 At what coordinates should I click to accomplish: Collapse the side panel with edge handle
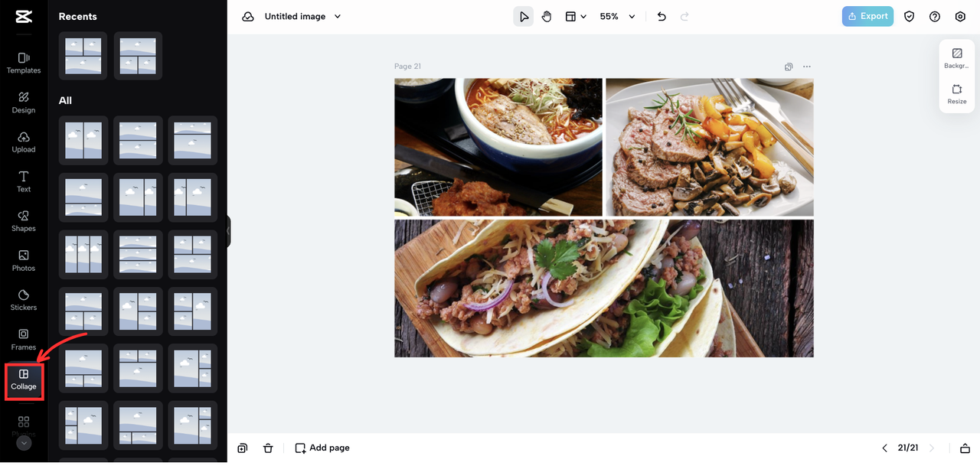click(228, 231)
